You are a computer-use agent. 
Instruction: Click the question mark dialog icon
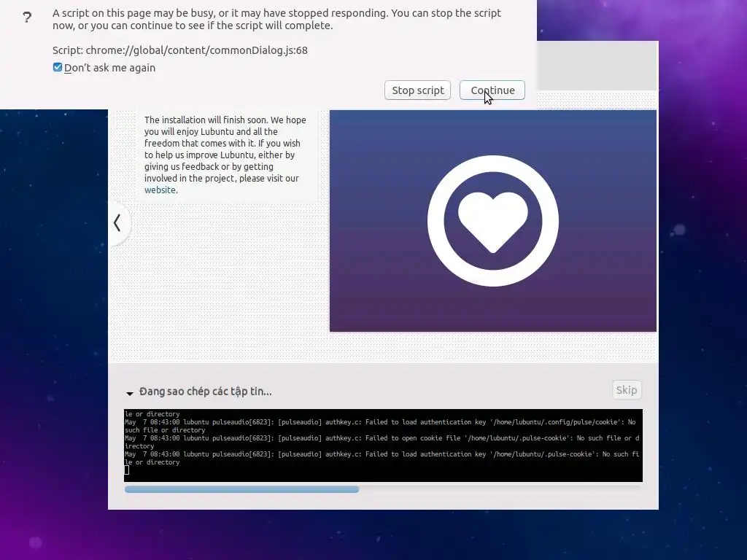(27, 17)
